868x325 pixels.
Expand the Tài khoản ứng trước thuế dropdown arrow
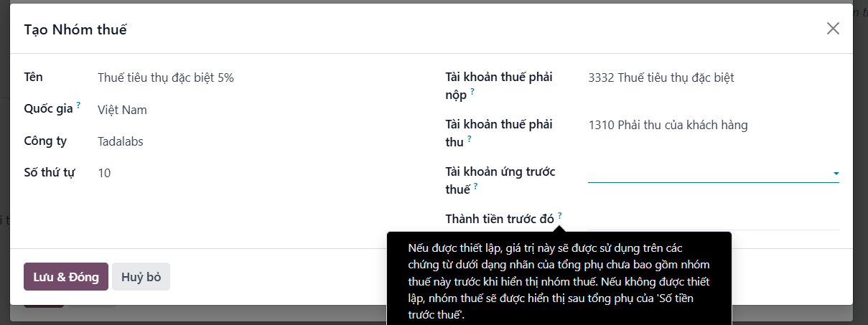(836, 174)
